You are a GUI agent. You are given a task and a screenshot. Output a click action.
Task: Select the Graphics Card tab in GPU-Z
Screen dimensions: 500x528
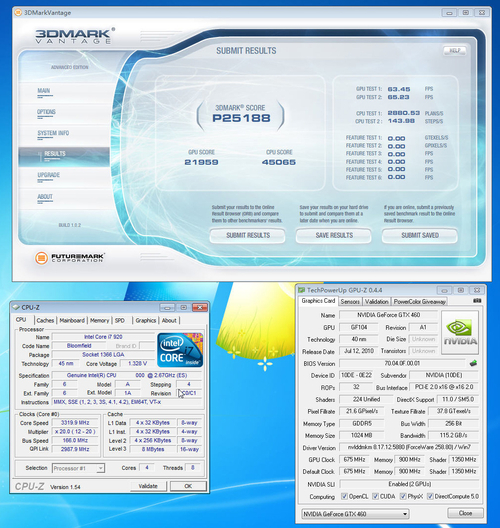point(318,301)
